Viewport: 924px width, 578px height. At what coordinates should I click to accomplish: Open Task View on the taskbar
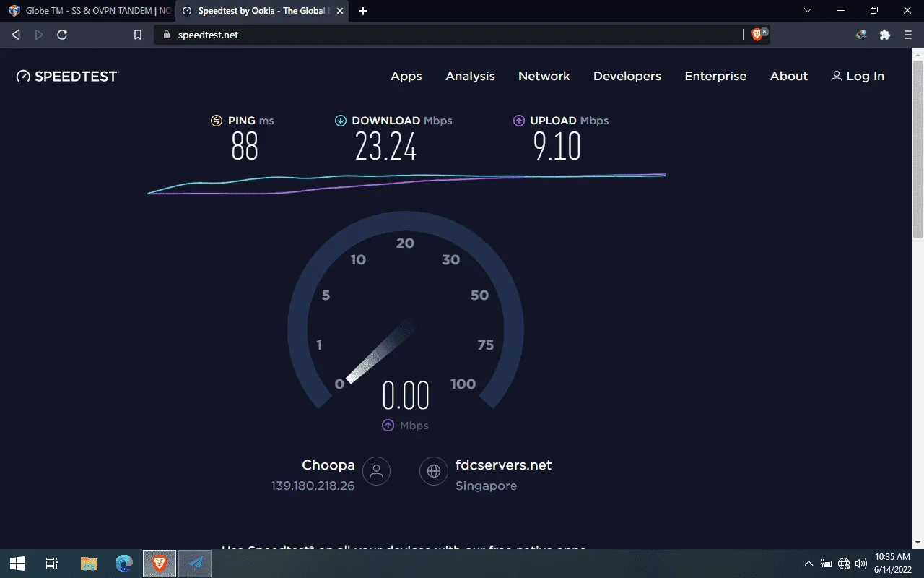click(51, 564)
